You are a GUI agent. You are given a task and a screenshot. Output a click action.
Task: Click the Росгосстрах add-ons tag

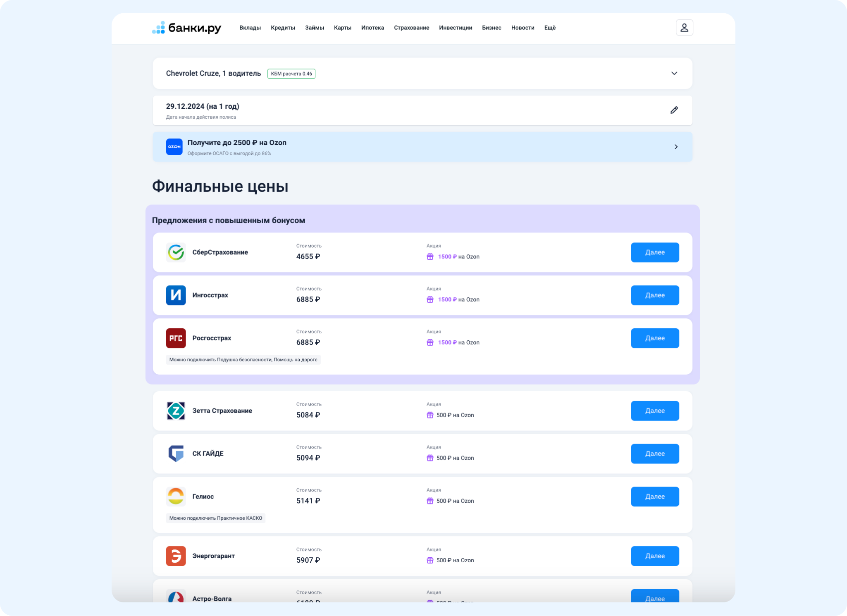[243, 360]
